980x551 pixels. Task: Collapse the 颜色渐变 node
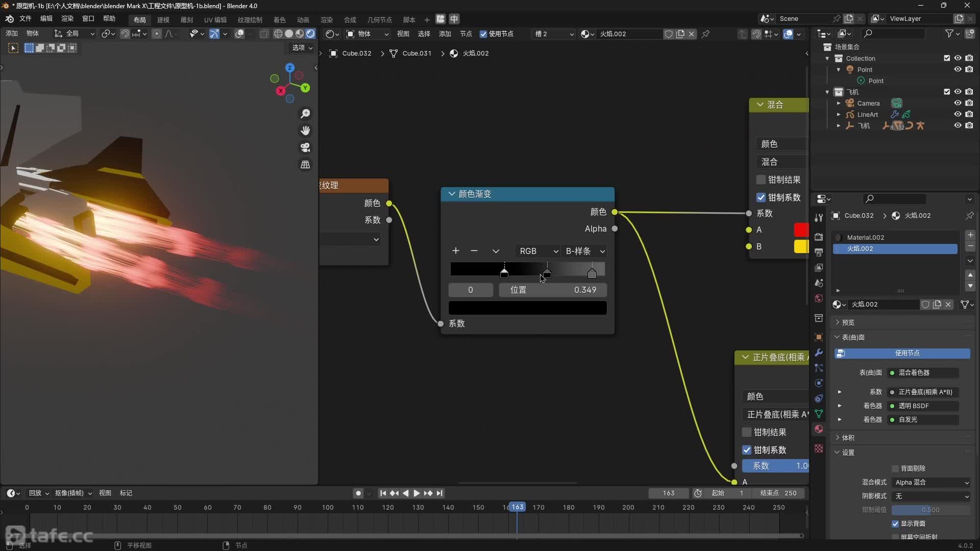tap(452, 194)
